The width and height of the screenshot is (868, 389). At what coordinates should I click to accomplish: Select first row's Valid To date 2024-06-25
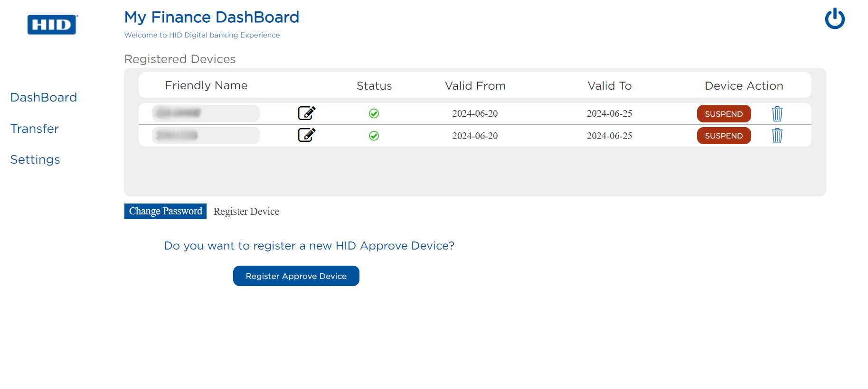point(610,113)
